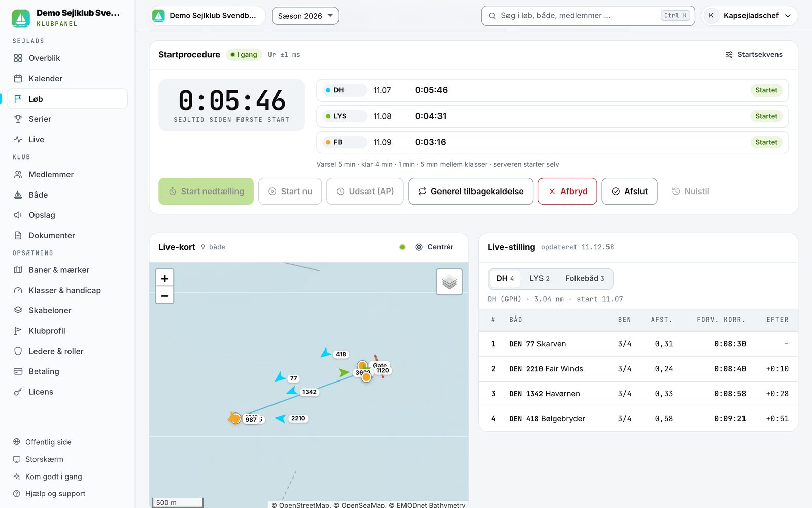Open Betaling card icon
This screenshot has height=508, width=812.
(18, 372)
